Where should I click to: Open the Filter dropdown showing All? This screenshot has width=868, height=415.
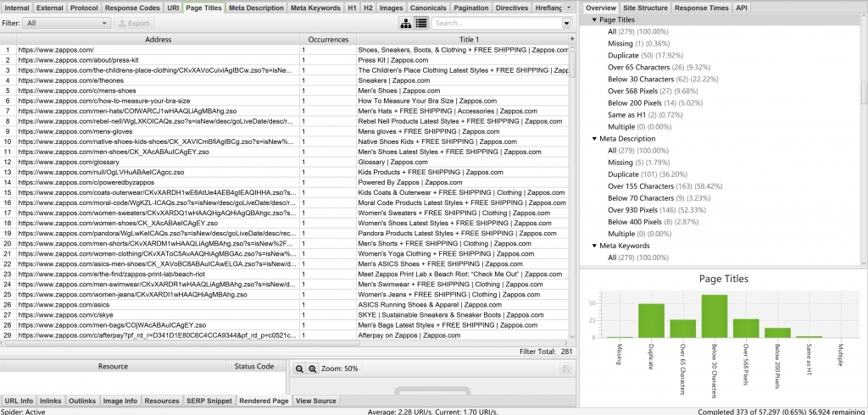(x=66, y=23)
